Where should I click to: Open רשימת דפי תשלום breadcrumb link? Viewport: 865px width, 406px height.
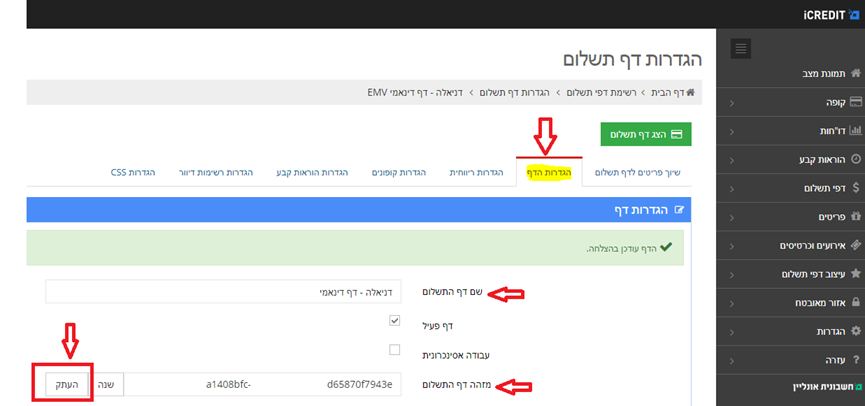[x=602, y=92]
